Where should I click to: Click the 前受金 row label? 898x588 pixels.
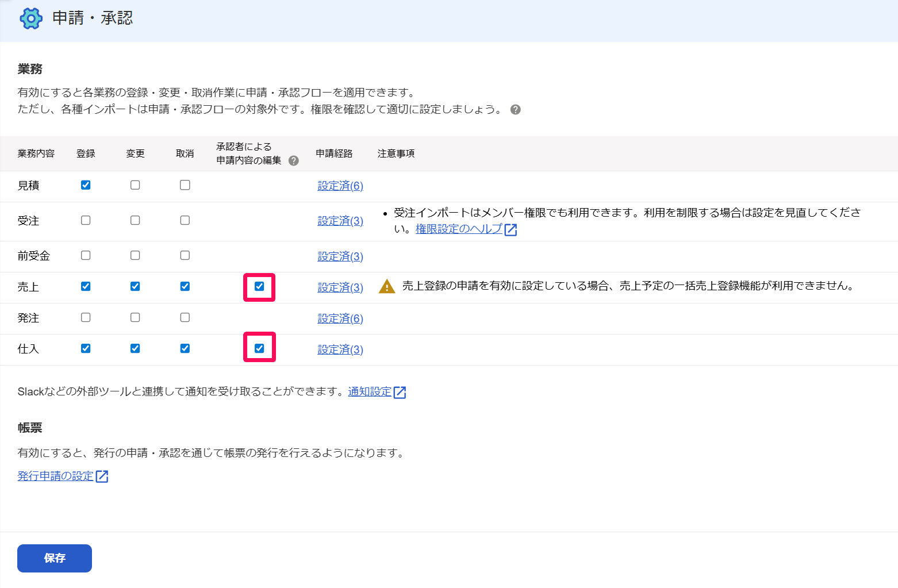pos(34,256)
